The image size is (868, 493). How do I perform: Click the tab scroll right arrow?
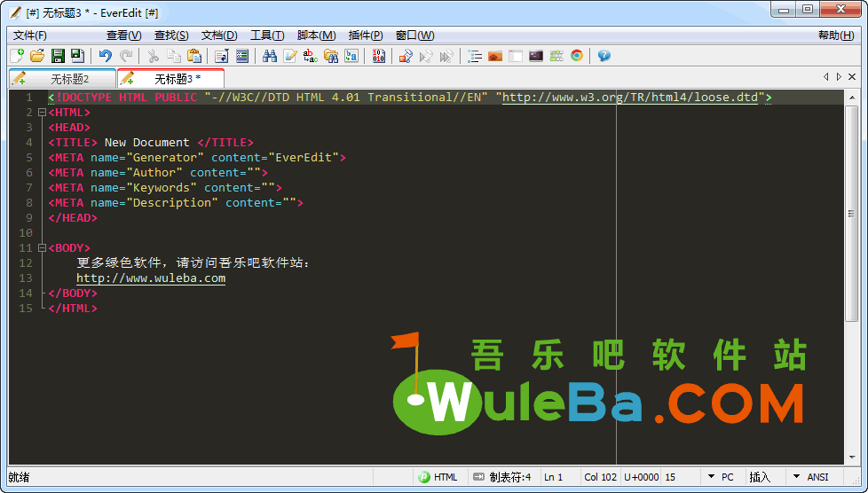839,77
